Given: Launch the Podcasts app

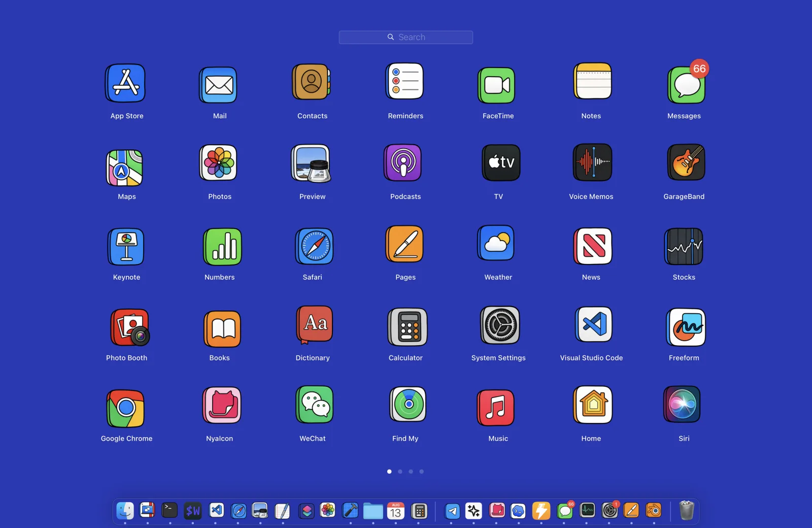Looking at the screenshot, I should [403, 163].
